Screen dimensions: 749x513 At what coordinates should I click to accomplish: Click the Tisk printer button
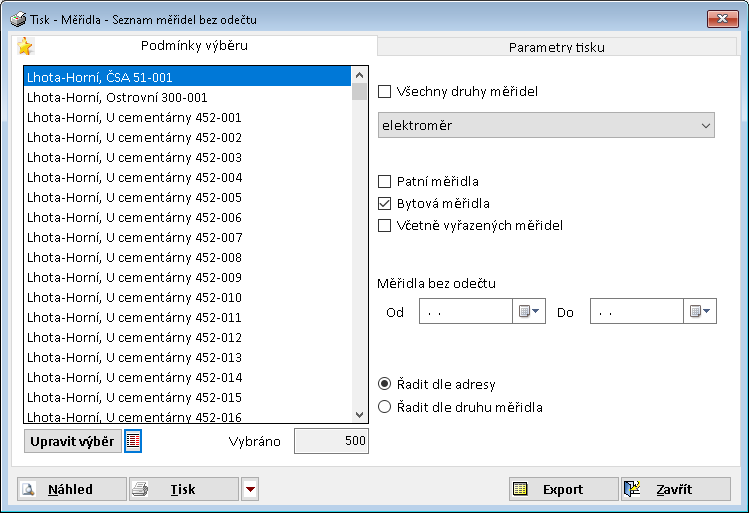183,489
